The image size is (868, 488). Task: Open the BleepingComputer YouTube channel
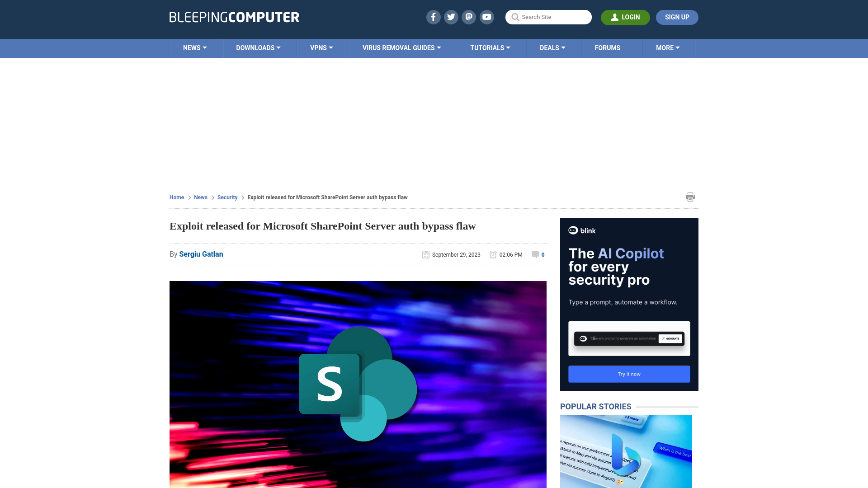click(487, 17)
